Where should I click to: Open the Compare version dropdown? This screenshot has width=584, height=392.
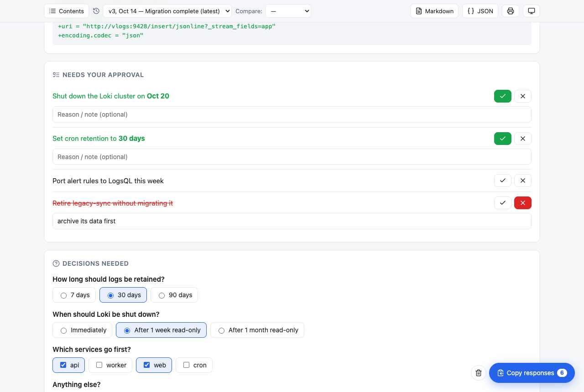pos(288,11)
